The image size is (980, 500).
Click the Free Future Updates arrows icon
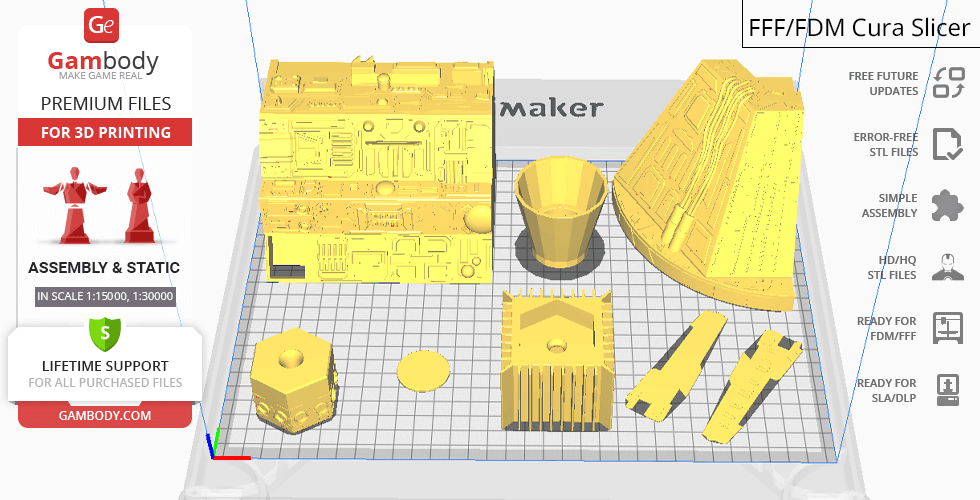pyautogui.click(x=947, y=83)
